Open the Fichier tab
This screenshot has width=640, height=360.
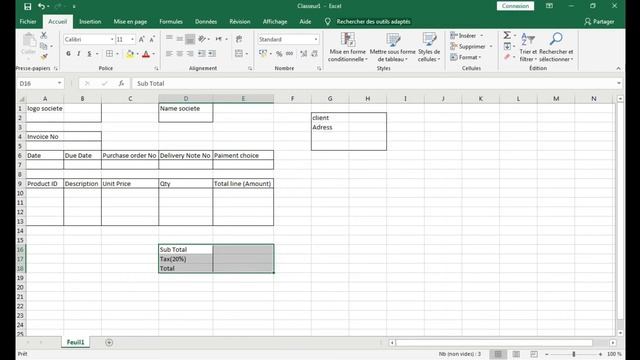28,22
